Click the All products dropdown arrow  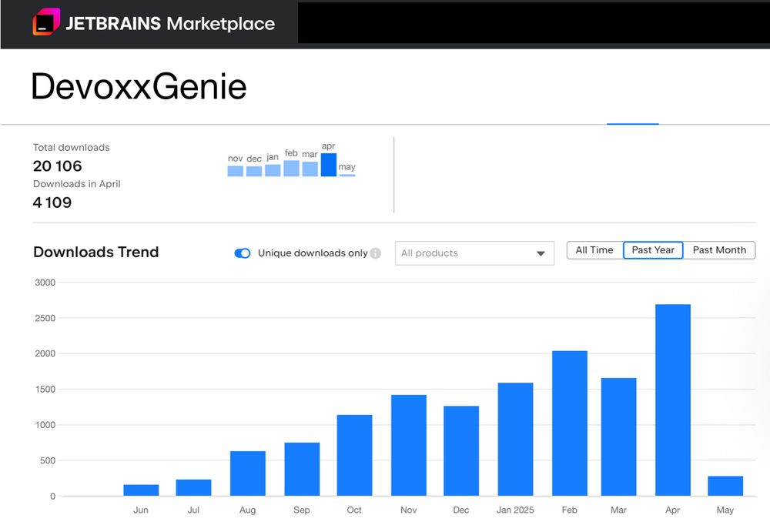[541, 253]
